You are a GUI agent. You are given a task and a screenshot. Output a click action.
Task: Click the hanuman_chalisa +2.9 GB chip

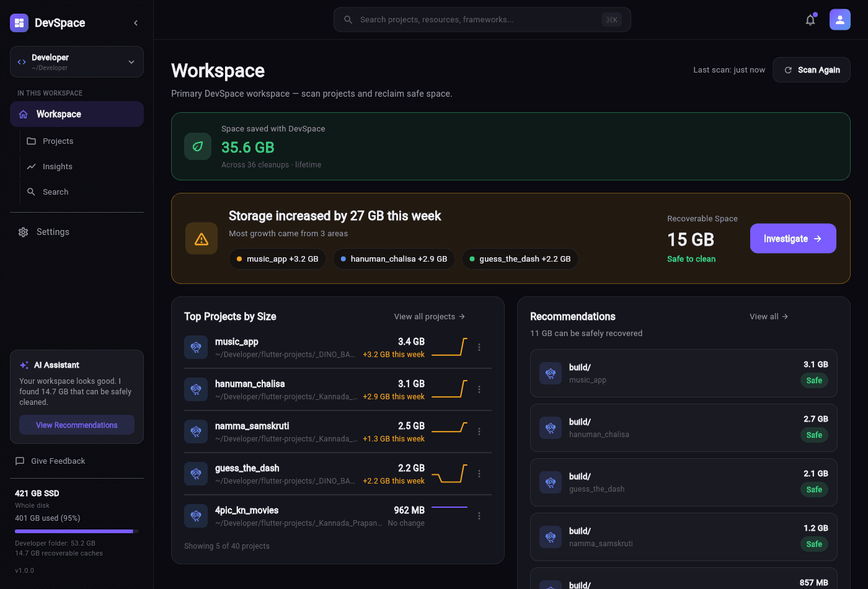click(394, 259)
